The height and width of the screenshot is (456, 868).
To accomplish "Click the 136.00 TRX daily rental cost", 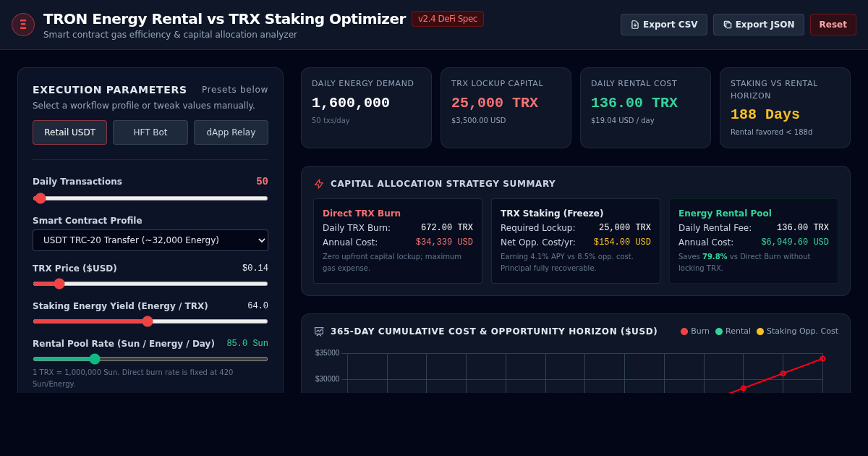I will 634,103.
